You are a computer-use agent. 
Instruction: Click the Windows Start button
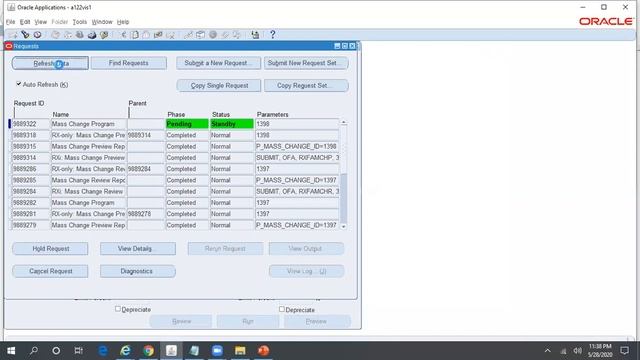11,351
